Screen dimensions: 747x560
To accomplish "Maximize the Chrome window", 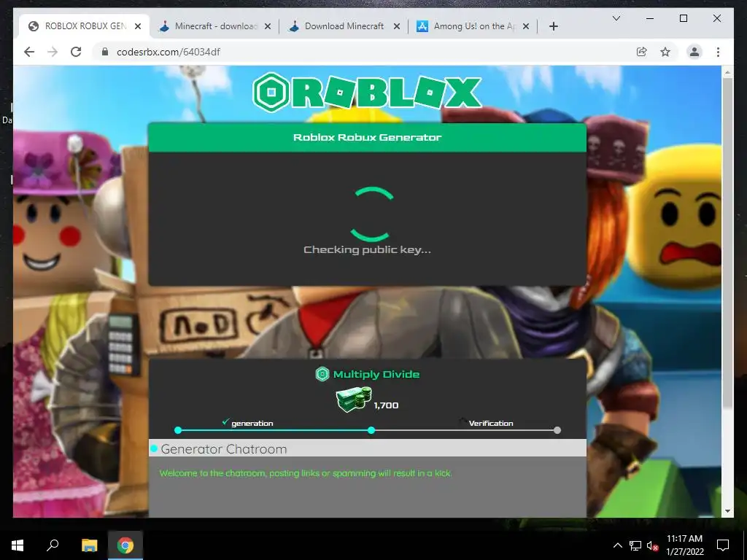I will pyautogui.click(x=683, y=18).
